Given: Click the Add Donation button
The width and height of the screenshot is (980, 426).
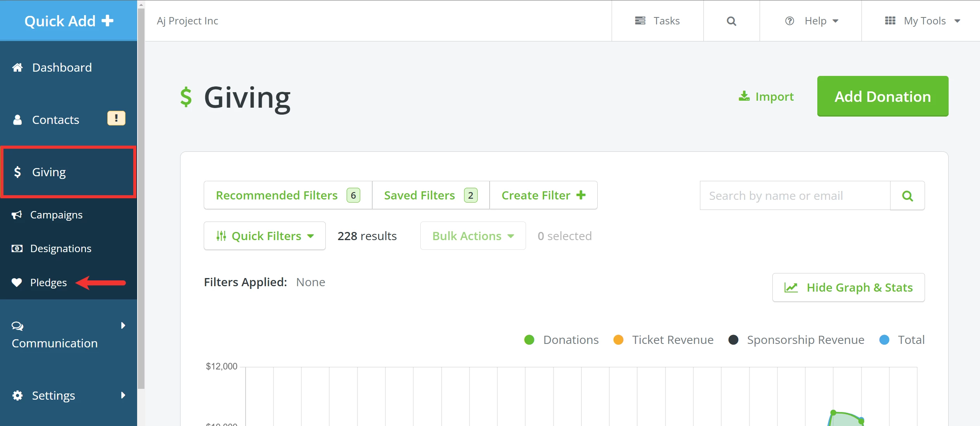Looking at the screenshot, I should click(882, 96).
